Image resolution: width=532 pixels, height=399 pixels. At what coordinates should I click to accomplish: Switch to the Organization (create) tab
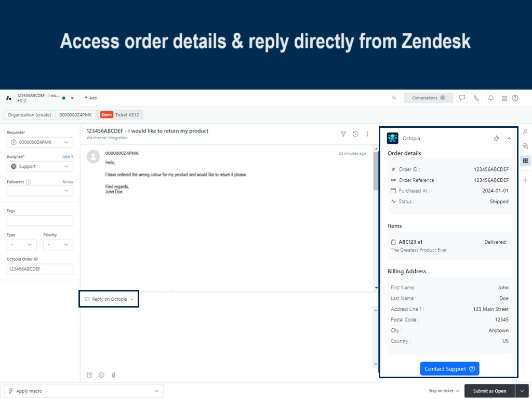pyautogui.click(x=29, y=115)
